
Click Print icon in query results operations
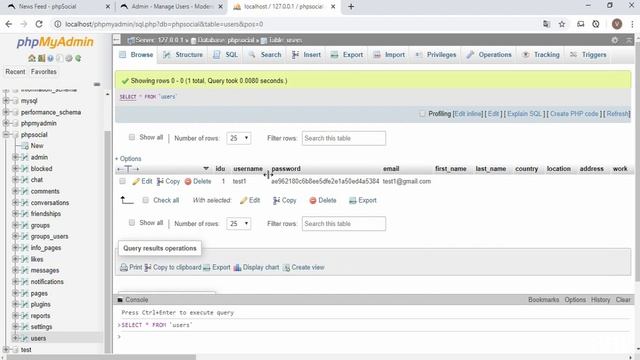pos(124,268)
